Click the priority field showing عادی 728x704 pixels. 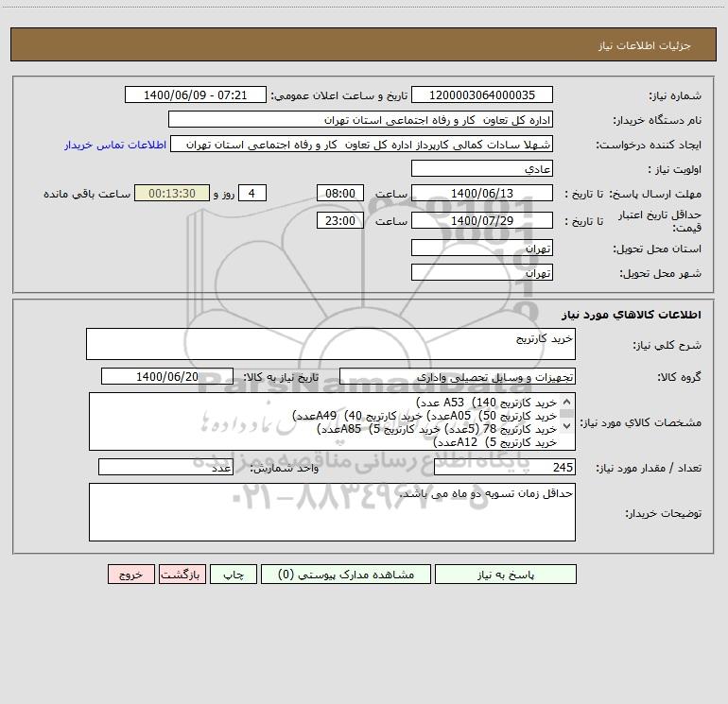[482, 168]
